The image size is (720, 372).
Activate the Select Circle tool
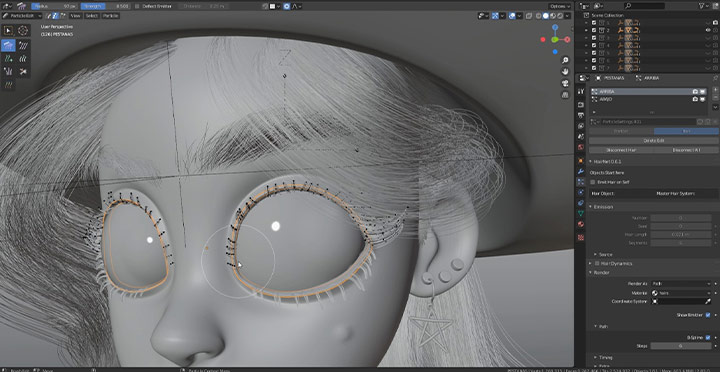pyautogui.click(x=23, y=30)
